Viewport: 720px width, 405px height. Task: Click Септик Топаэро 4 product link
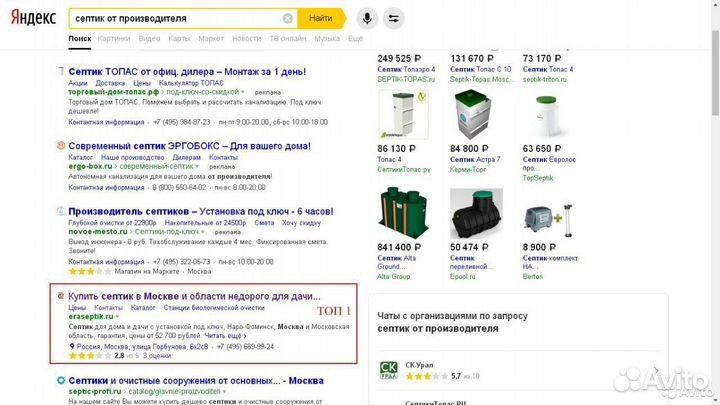pos(406,69)
